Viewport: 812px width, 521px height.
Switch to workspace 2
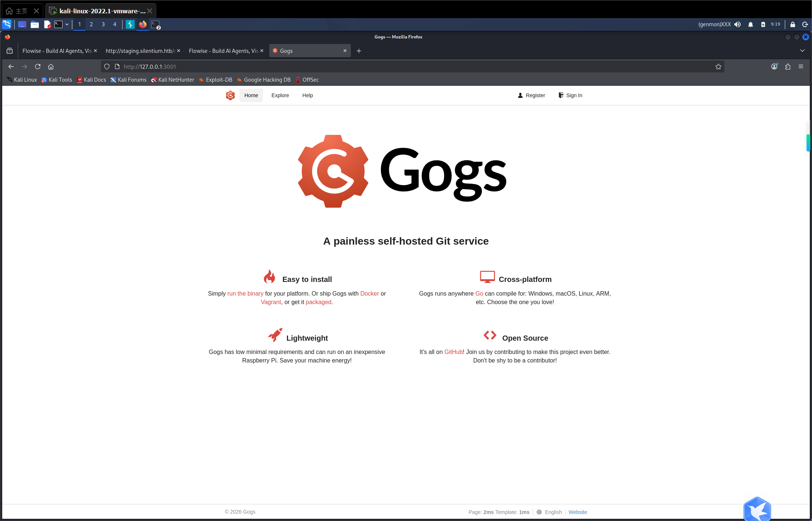pos(91,24)
